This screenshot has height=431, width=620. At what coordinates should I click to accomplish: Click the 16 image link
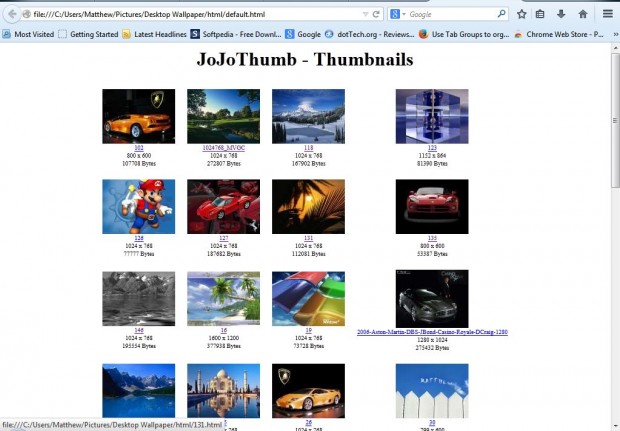[224, 330]
